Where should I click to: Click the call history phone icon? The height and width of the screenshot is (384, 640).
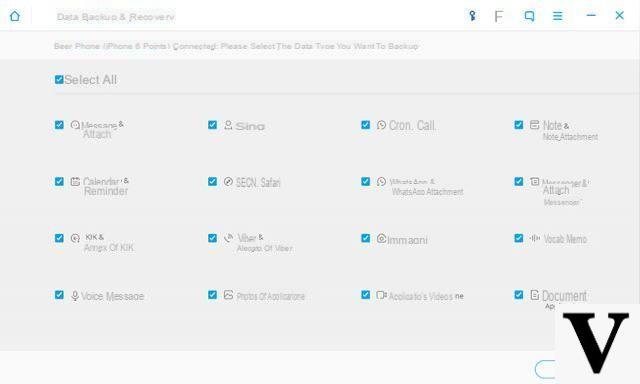point(381,125)
